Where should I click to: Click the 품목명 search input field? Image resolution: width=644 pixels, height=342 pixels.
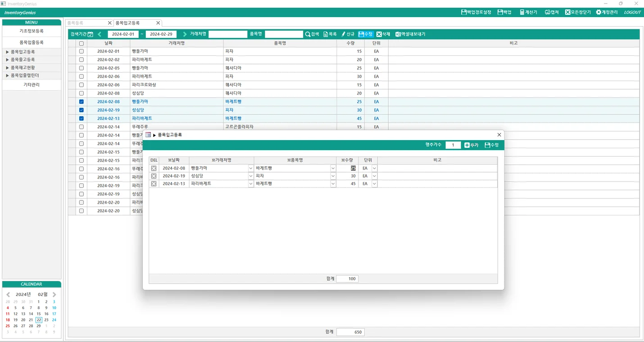(284, 34)
